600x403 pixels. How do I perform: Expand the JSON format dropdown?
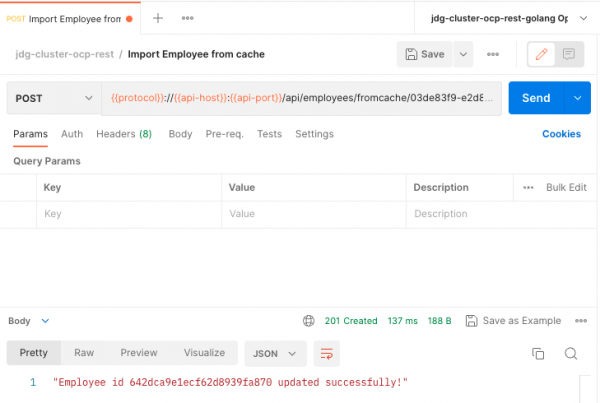(275, 353)
